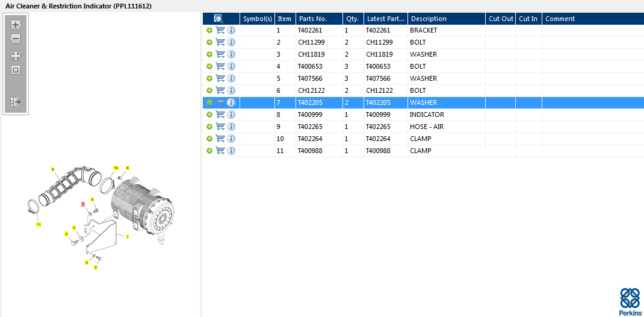Select callout 4 on the diagram

[66, 234]
